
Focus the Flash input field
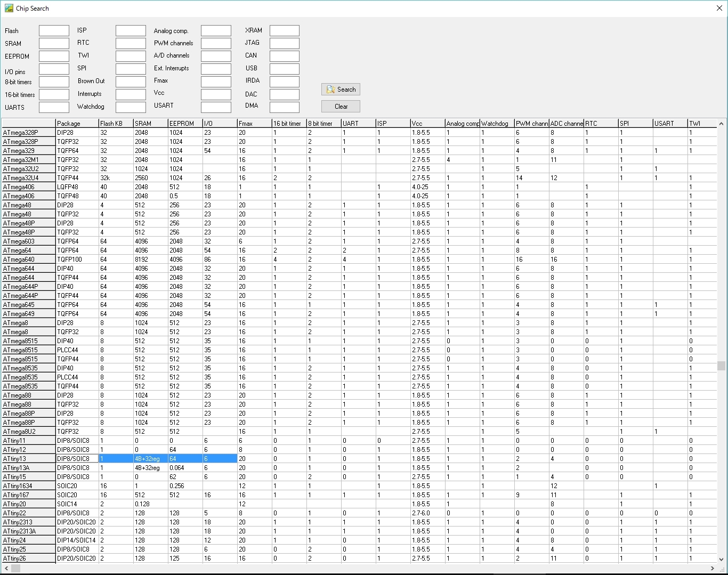(54, 31)
